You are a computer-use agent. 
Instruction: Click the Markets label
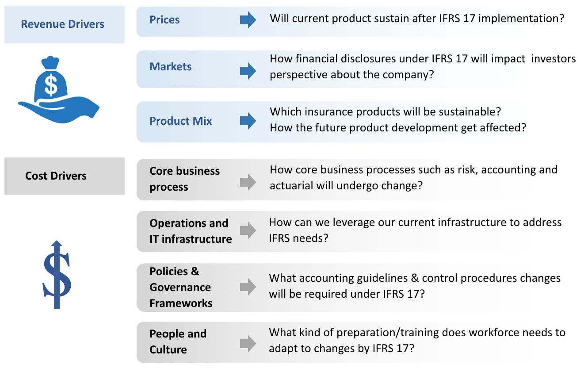click(171, 67)
